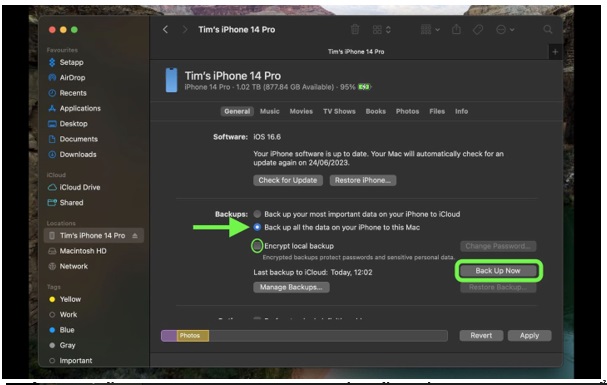Go back with the left chevron
607x385 pixels.
click(165, 29)
